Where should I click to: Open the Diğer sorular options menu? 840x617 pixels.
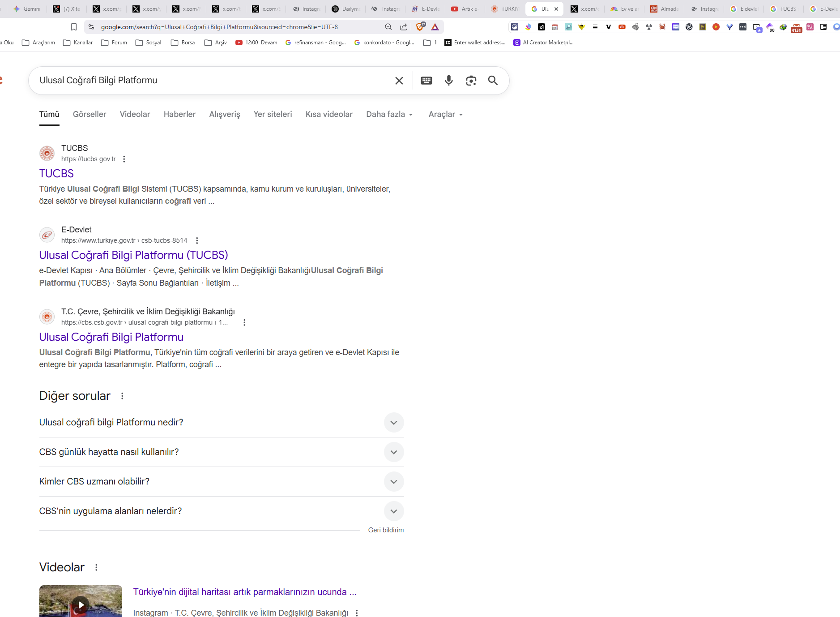122,396
